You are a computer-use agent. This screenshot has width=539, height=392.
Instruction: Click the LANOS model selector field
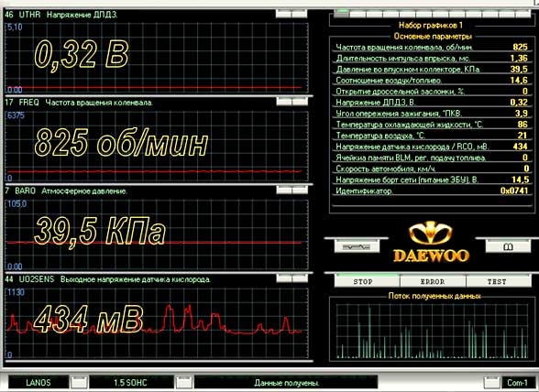tap(38, 382)
